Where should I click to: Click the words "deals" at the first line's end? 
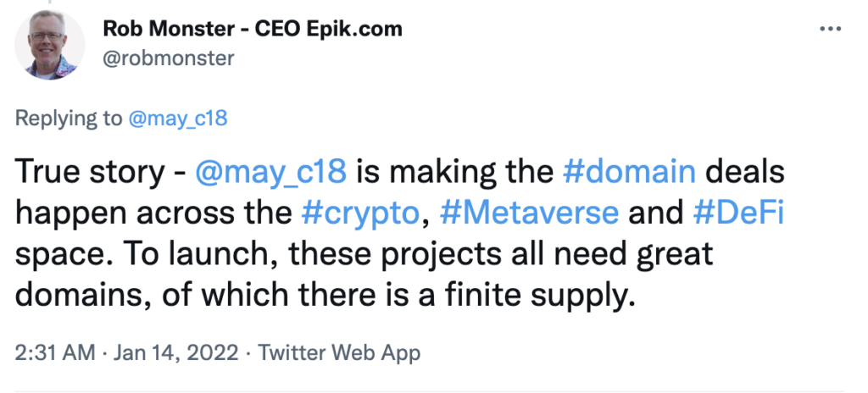pos(745,173)
